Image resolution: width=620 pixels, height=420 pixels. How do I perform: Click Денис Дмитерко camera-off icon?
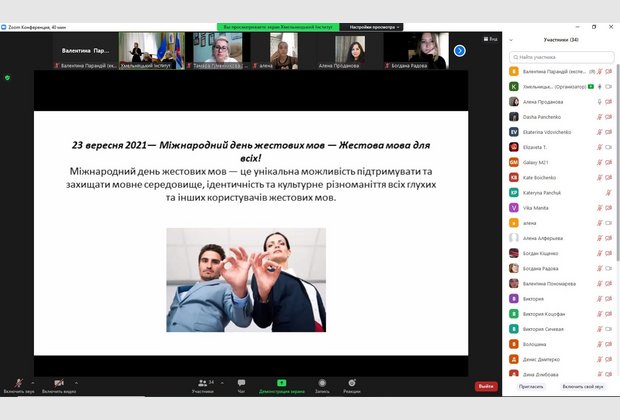coord(609,359)
